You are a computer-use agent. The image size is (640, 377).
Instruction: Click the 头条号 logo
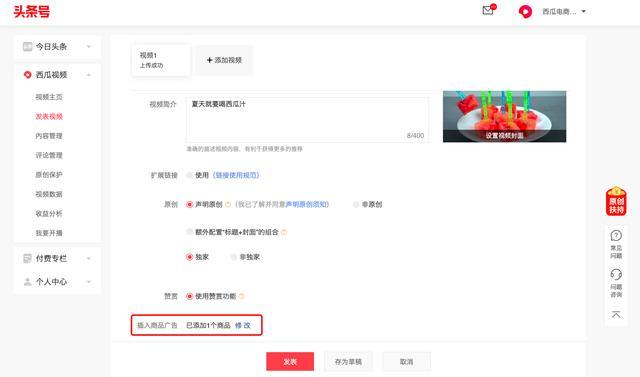32,11
